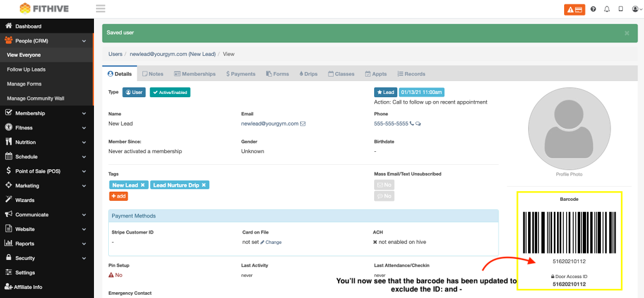Toggle the mass text unsubscribed No button
Image resolution: width=644 pixels, height=298 pixels.
click(x=384, y=196)
